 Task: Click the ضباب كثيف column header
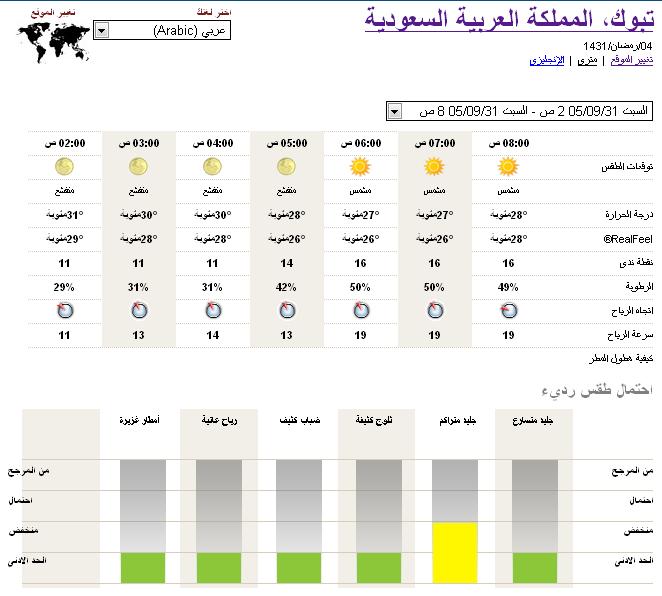click(300, 420)
